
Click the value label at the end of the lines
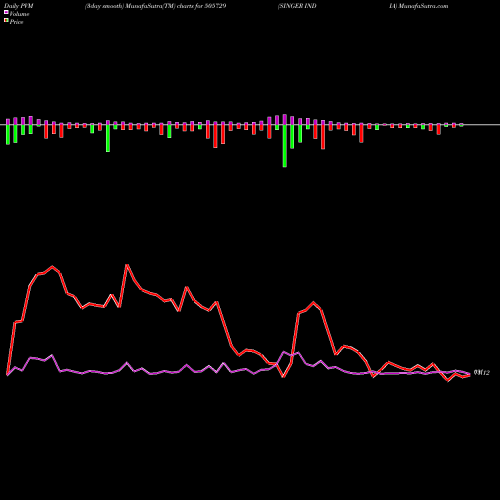pos(482,373)
